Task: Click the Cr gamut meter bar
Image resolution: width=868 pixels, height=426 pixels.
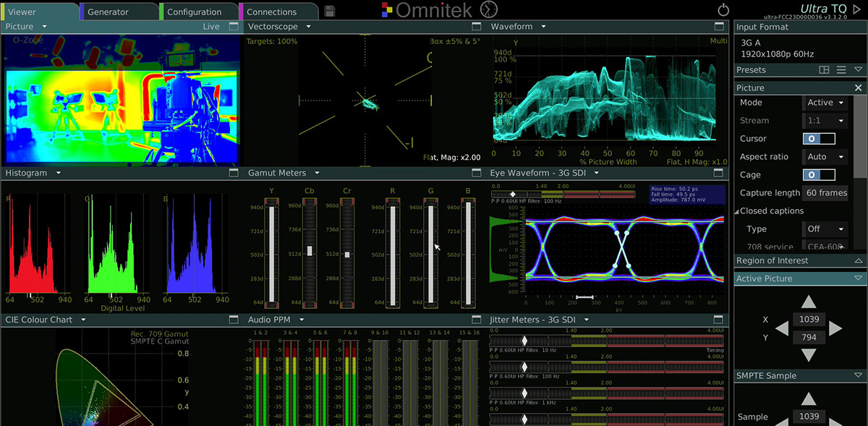Action: pyautogui.click(x=347, y=254)
